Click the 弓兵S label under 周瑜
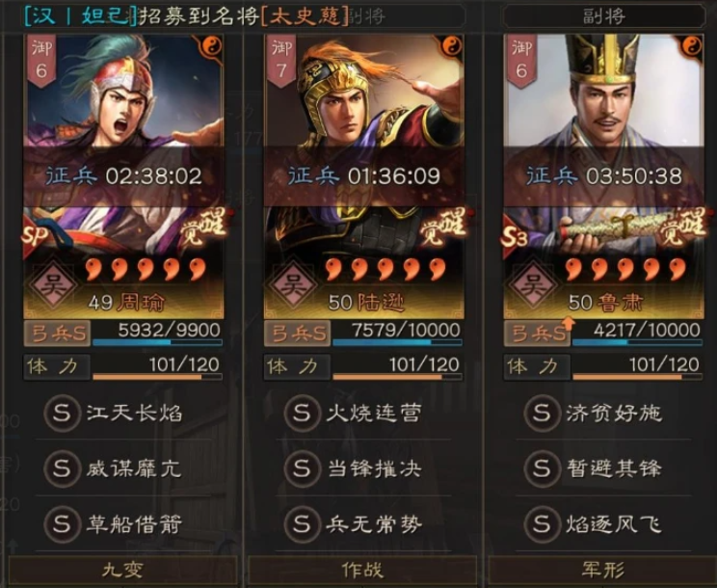This screenshot has height=588, width=717. pyautogui.click(x=57, y=334)
